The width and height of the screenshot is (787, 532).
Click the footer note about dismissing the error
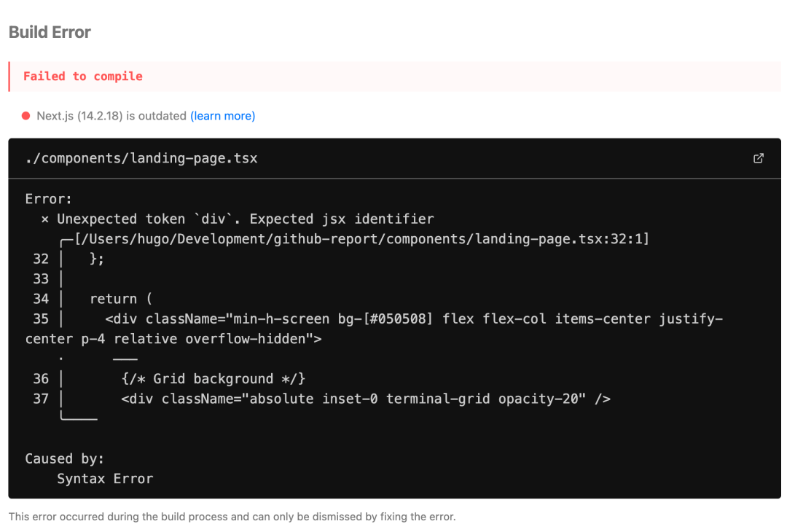232,517
